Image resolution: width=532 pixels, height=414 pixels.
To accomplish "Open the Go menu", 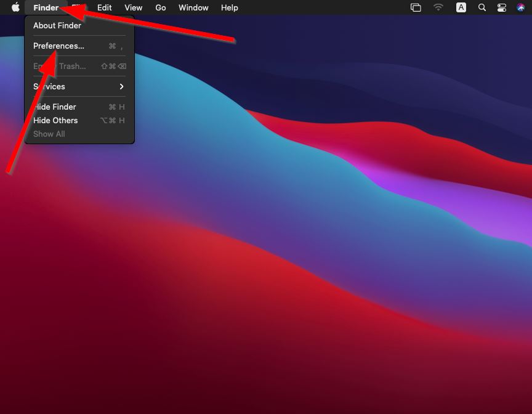I will point(160,7).
